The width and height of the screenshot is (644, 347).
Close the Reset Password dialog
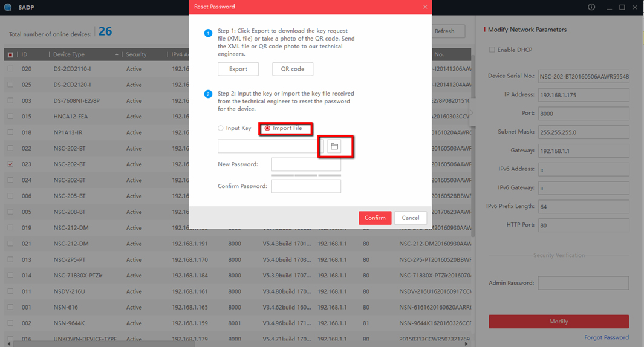coord(425,7)
